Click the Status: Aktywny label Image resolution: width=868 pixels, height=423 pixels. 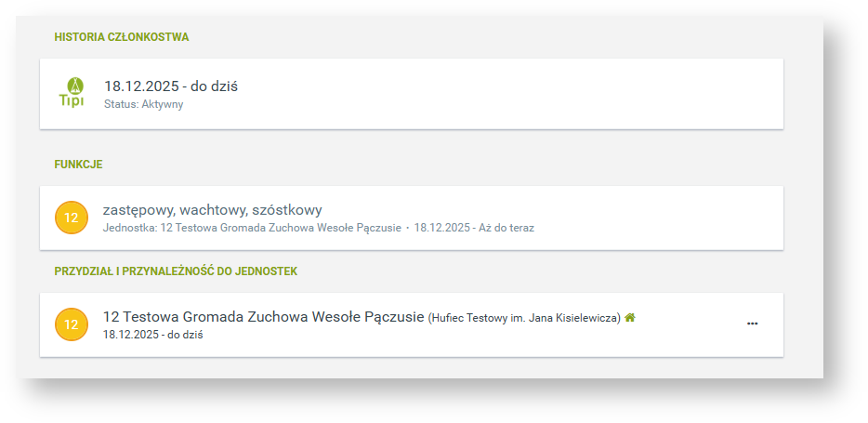click(143, 104)
